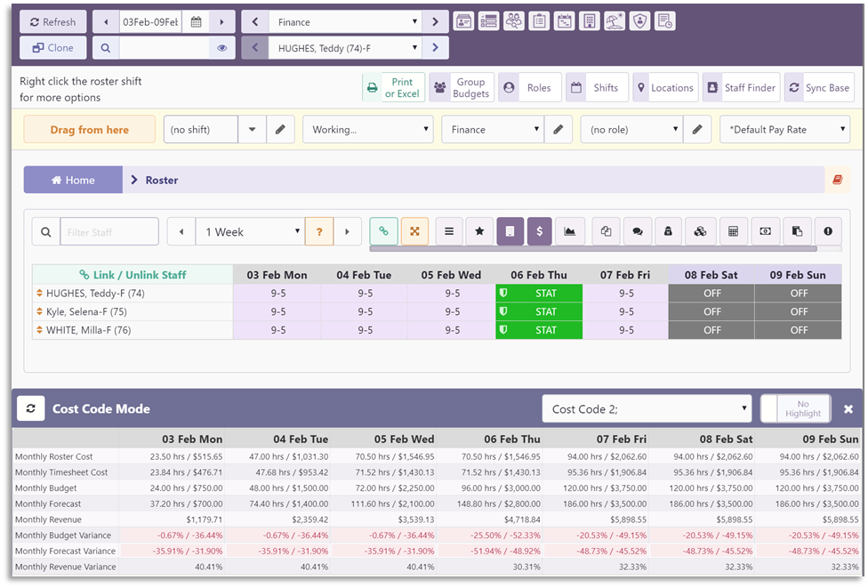Open the Working... status dropdown

point(367,130)
